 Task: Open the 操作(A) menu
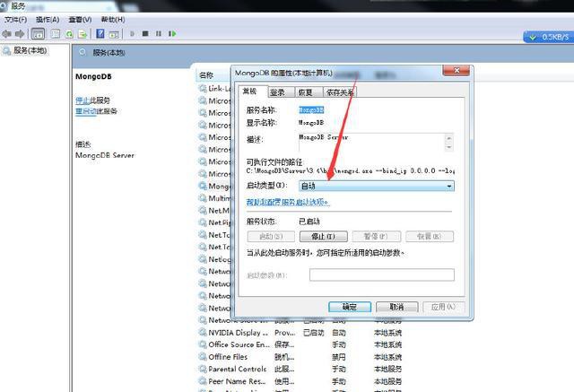48,20
